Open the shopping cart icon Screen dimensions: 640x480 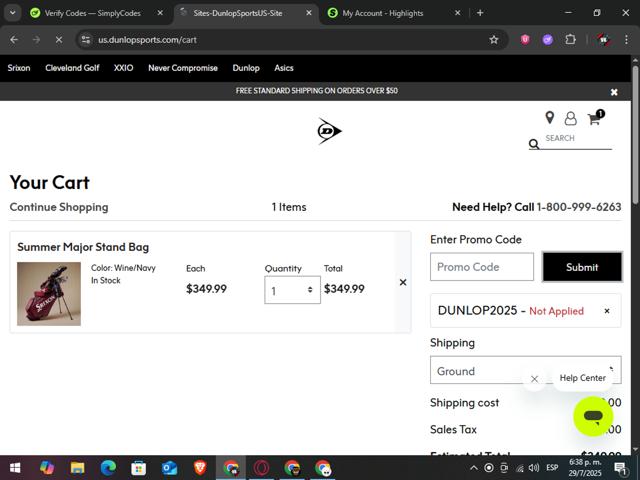594,119
